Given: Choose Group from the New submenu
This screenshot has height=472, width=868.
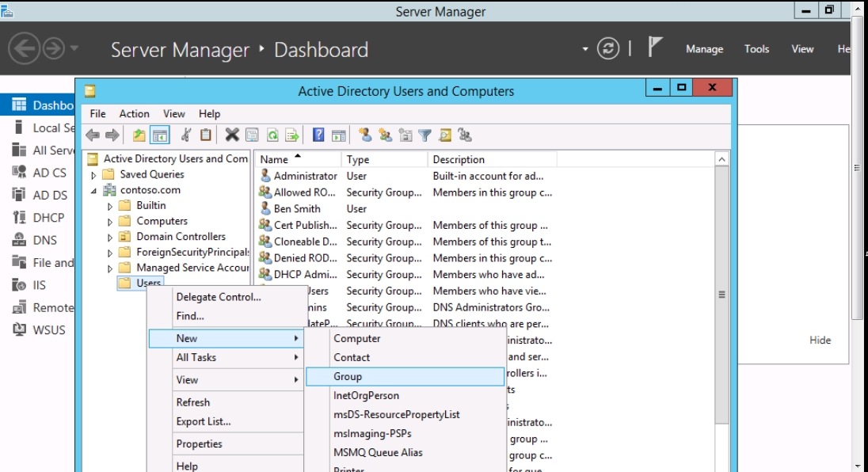Looking at the screenshot, I should pyautogui.click(x=405, y=376).
